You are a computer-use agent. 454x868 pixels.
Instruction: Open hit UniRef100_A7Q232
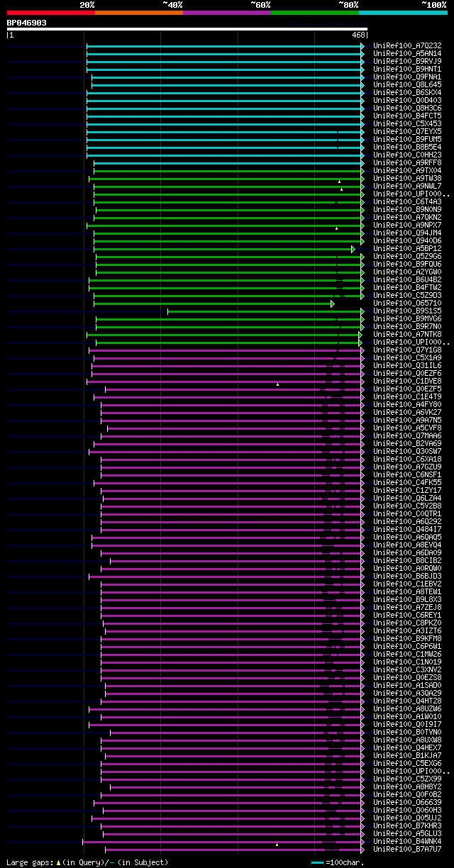(x=407, y=46)
